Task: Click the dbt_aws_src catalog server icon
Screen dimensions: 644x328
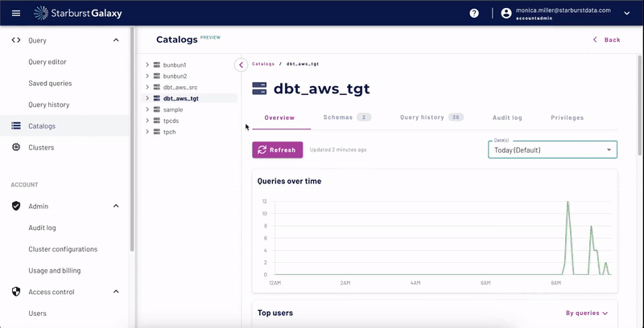Action: pyautogui.click(x=156, y=87)
